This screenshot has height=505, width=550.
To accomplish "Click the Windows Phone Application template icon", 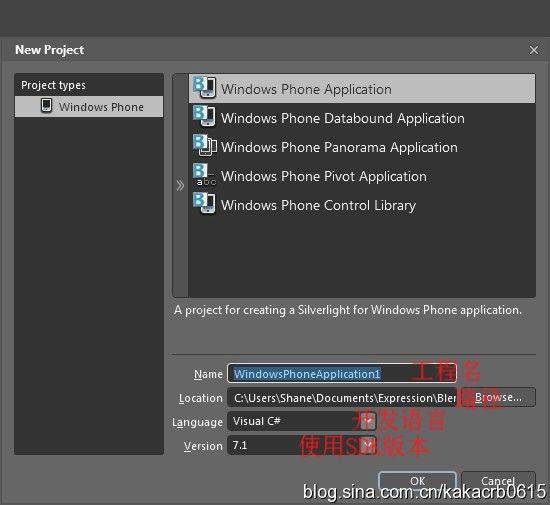I will [x=204, y=87].
